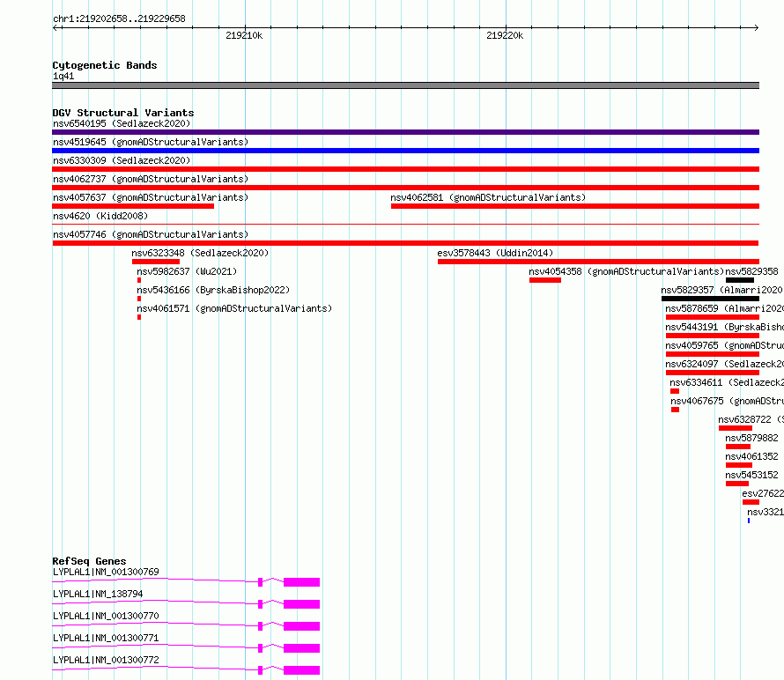Click the esv27622 variant label at right edge
This screenshot has width=784, height=680.
(x=763, y=493)
